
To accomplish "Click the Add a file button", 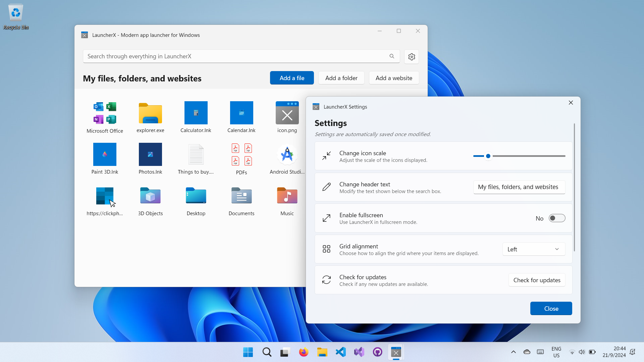I will pos(292,78).
